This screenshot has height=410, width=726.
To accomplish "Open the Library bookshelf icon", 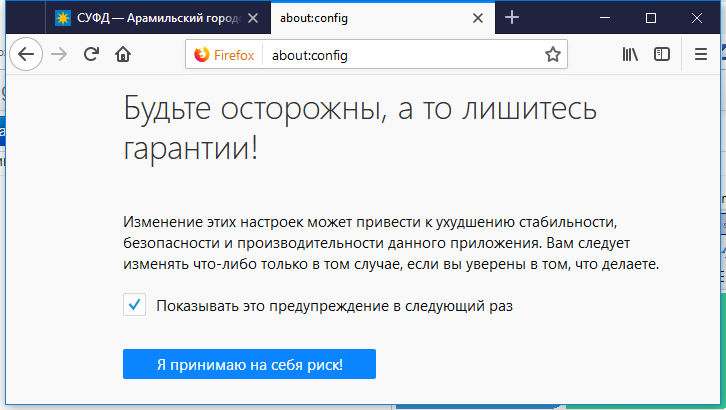I will click(630, 55).
